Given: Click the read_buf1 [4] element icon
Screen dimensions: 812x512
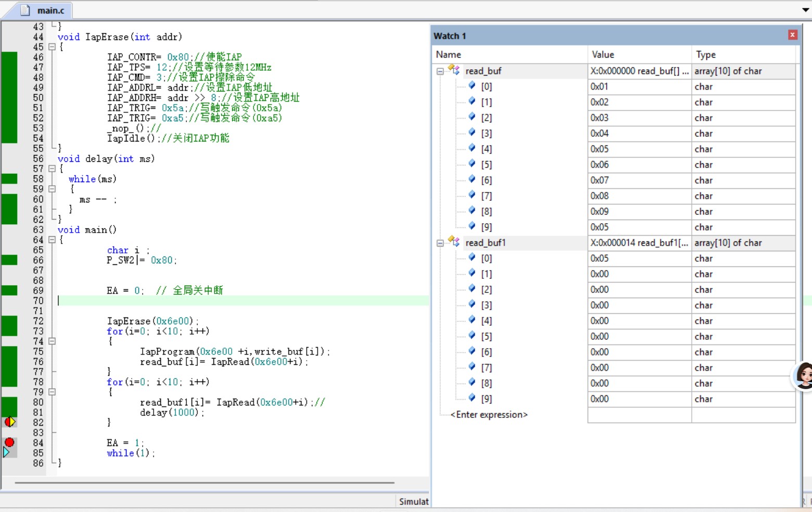Looking at the screenshot, I should [472, 320].
